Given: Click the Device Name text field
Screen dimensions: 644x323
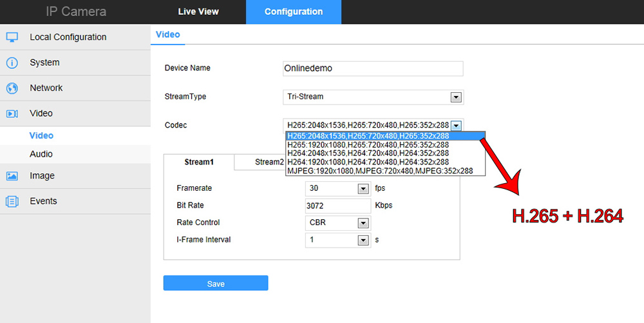Looking at the screenshot, I should (x=373, y=68).
